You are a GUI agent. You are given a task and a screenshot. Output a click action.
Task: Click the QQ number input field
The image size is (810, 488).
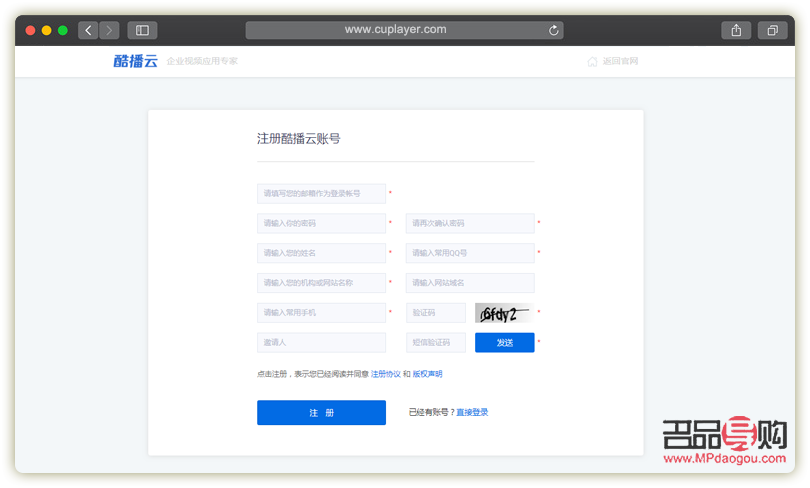[x=469, y=253]
